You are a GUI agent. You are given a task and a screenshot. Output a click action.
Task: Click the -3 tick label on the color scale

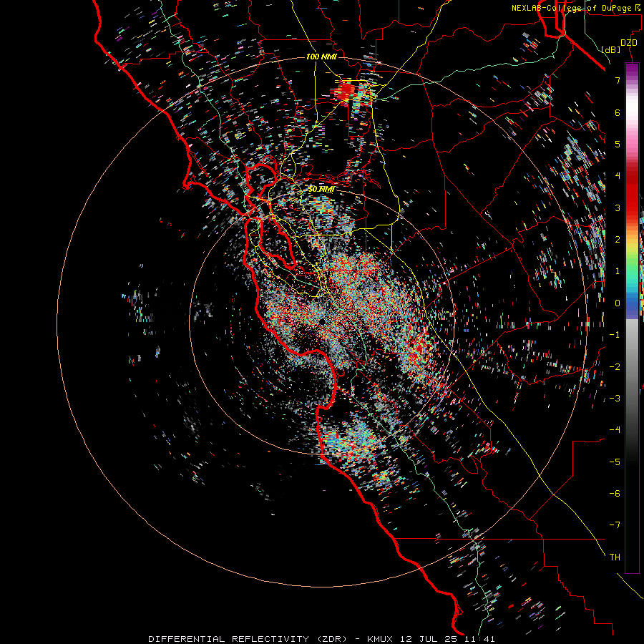[615, 398]
